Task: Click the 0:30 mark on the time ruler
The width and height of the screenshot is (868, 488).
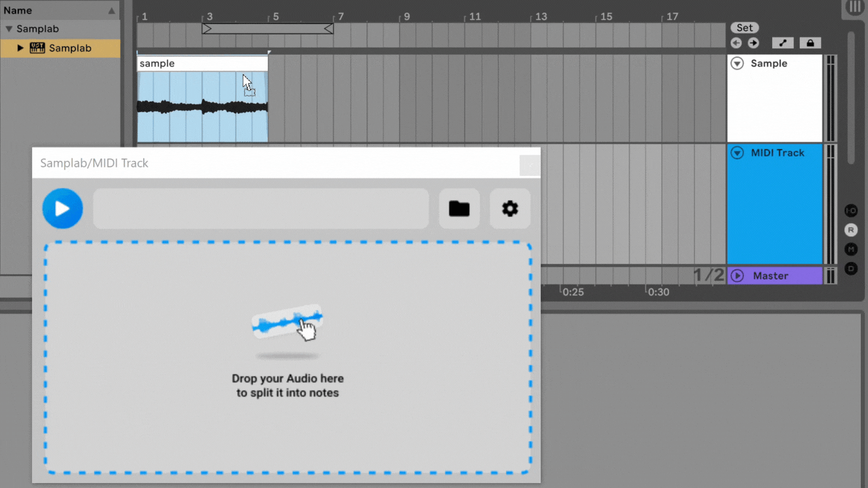Action: [659, 292]
